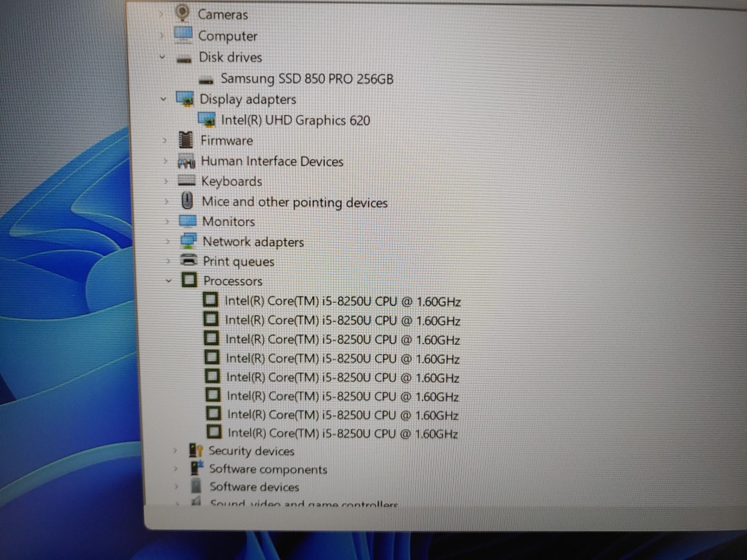The width and height of the screenshot is (747, 560).
Task: Expand the Software components category
Action: pyautogui.click(x=176, y=469)
